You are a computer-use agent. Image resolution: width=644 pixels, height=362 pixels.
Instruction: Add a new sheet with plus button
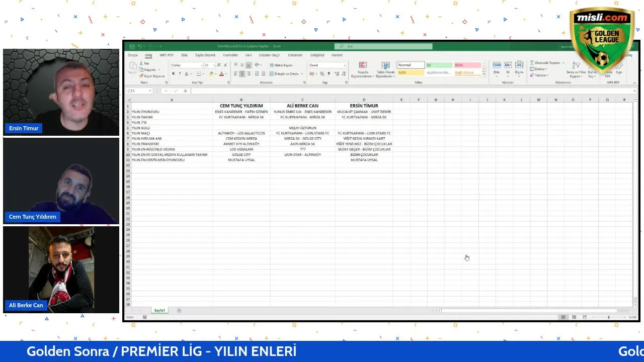(x=179, y=310)
